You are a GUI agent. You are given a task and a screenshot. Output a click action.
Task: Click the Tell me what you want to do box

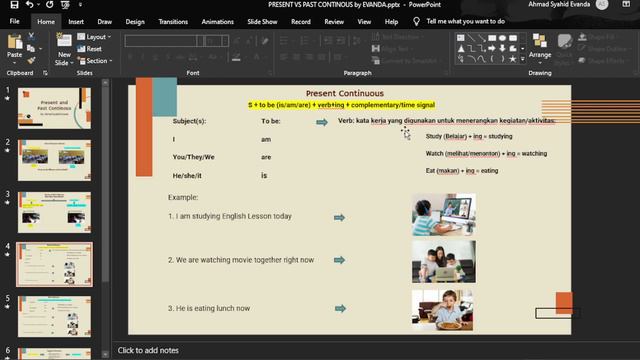(x=465, y=21)
